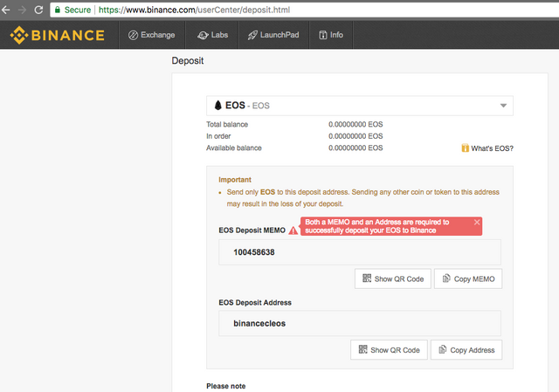Select the MEMO value 100458638
Image resolution: width=559 pixels, height=392 pixels.
pos(254,252)
